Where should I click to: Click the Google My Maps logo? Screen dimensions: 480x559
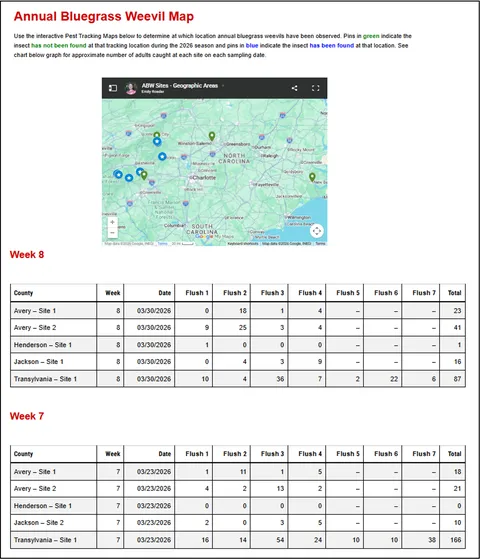pos(214,236)
